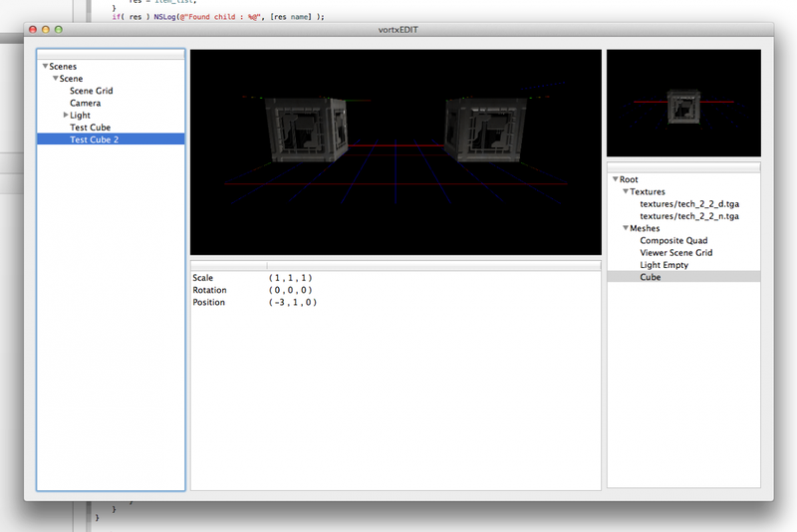Click the NSLog code line in background editor

click(218, 17)
